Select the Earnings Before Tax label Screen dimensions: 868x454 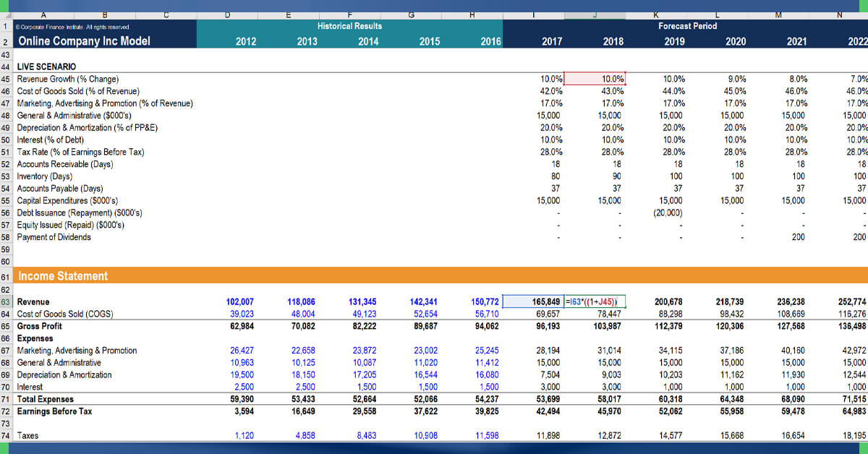click(55, 411)
